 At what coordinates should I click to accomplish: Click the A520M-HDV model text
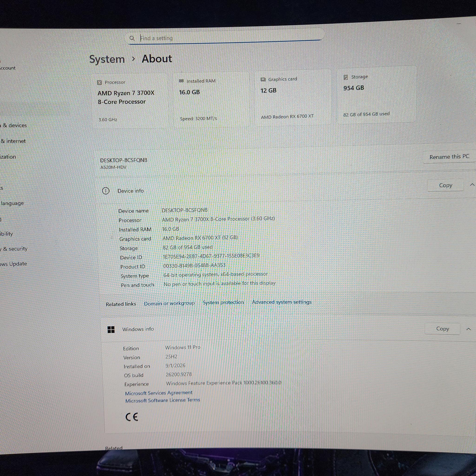[113, 167]
